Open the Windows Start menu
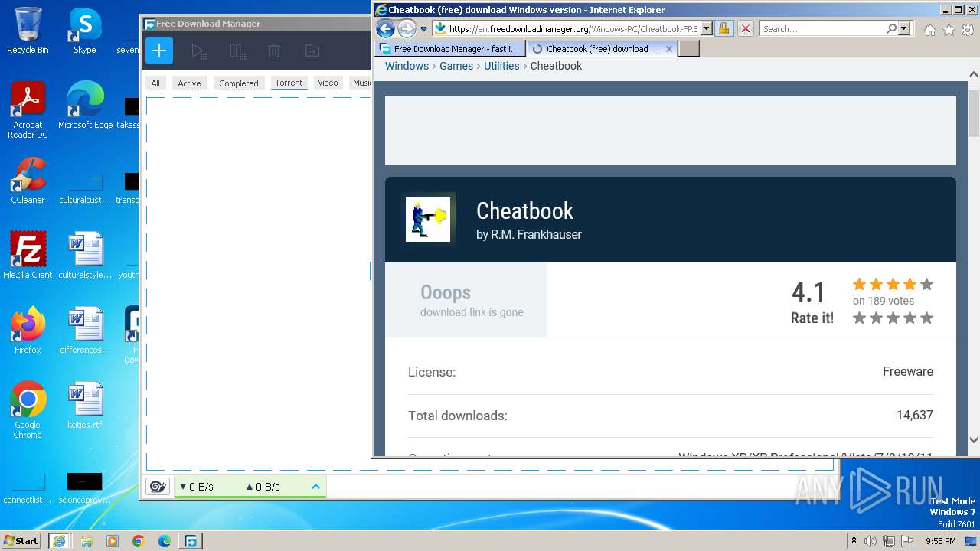This screenshot has width=980, height=551. point(21,540)
